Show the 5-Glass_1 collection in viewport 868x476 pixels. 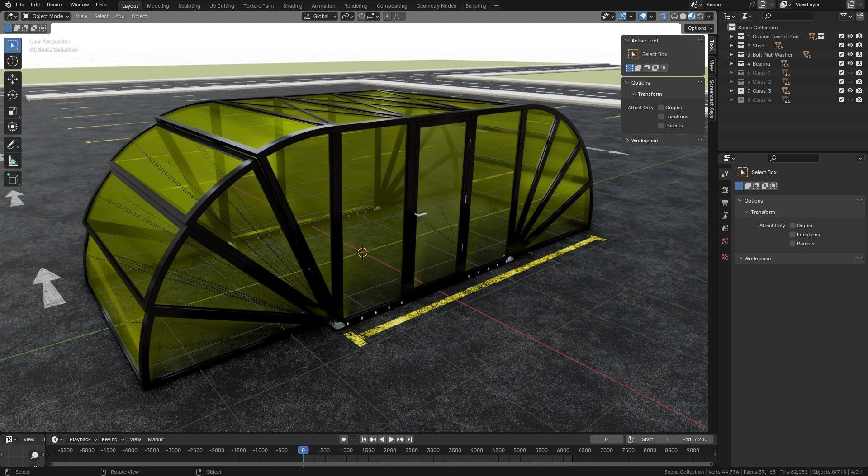tap(850, 72)
